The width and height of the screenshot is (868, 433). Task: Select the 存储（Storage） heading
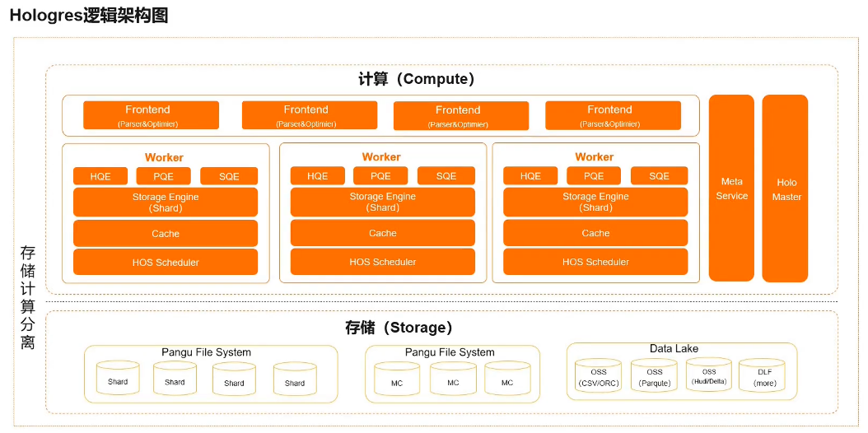[399, 328]
